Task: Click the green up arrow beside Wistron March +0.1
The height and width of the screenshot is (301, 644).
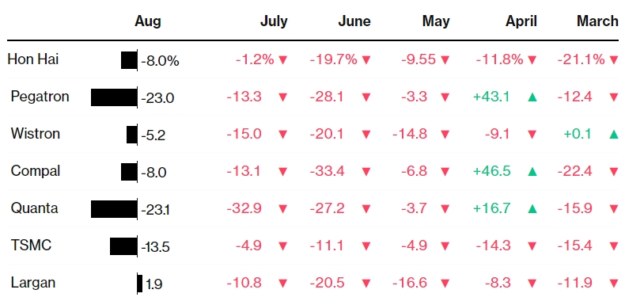Action: click(x=614, y=135)
